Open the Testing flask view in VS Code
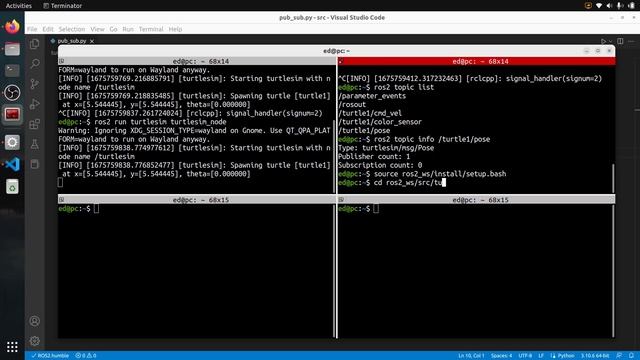The image size is (640, 360). coord(35,144)
